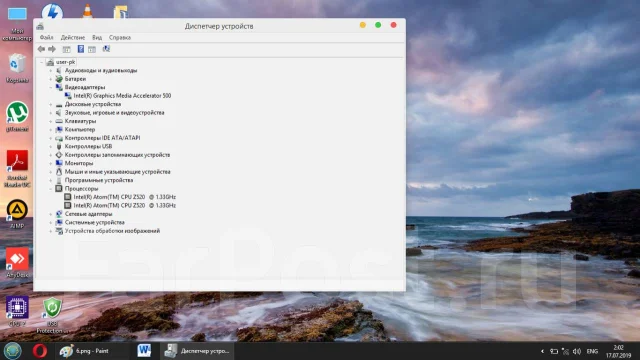Launch the AnyDesk desktop shortcut

coord(17,262)
